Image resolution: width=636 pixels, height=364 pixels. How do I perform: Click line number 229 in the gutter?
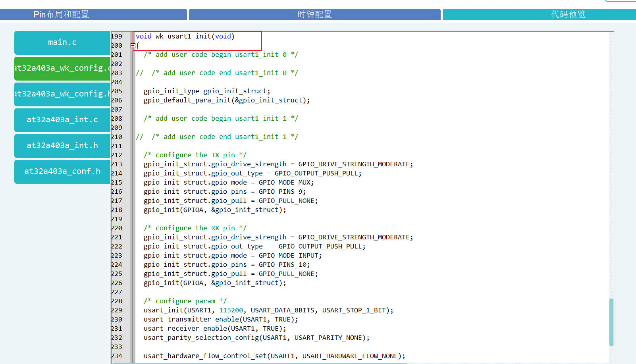(117, 310)
